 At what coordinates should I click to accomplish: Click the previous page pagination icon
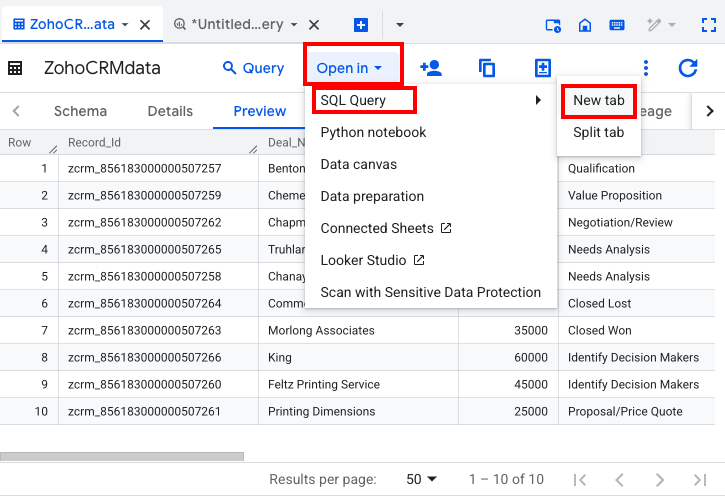pyautogui.click(x=620, y=480)
